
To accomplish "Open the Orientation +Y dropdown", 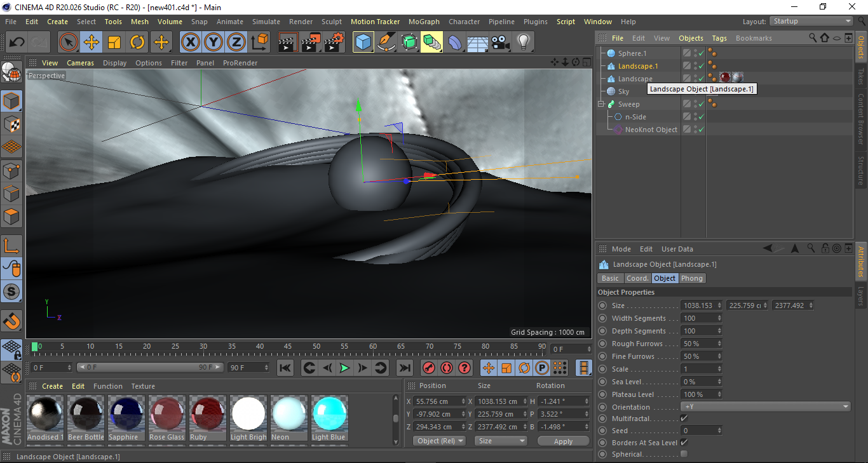I will pyautogui.click(x=766, y=406).
